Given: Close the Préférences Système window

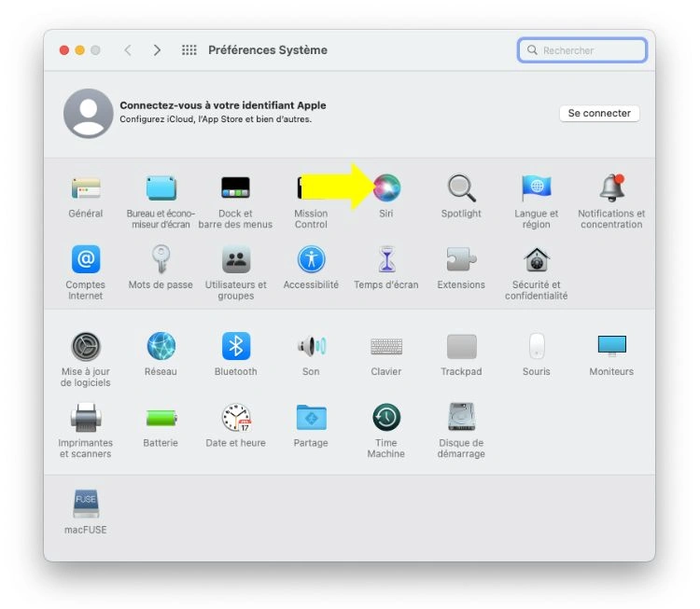Looking at the screenshot, I should coord(64,50).
